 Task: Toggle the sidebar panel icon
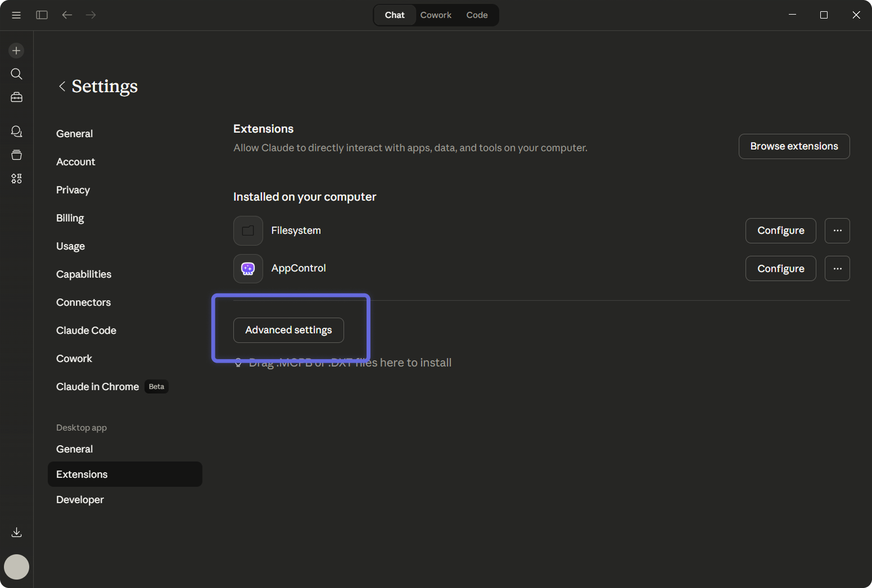click(42, 15)
